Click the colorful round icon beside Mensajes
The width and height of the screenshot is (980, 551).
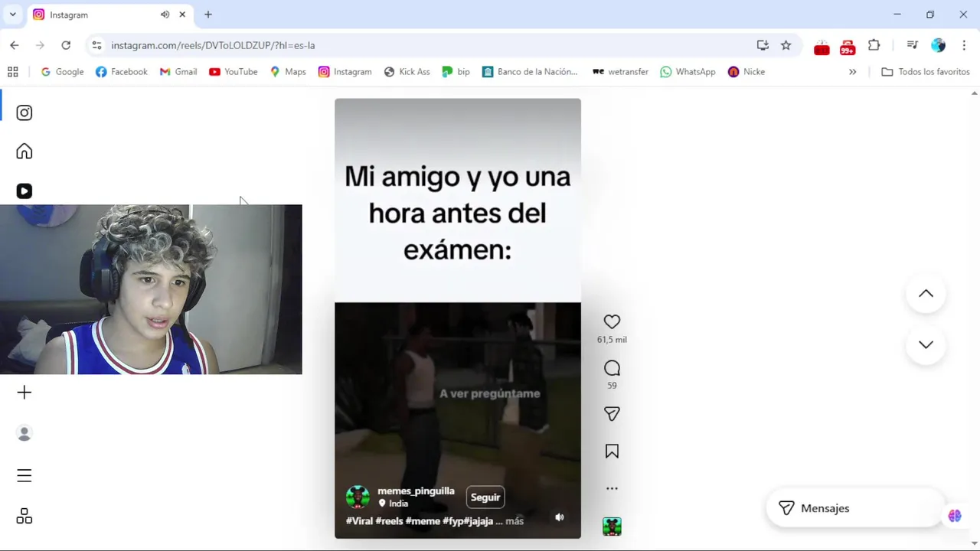(955, 516)
